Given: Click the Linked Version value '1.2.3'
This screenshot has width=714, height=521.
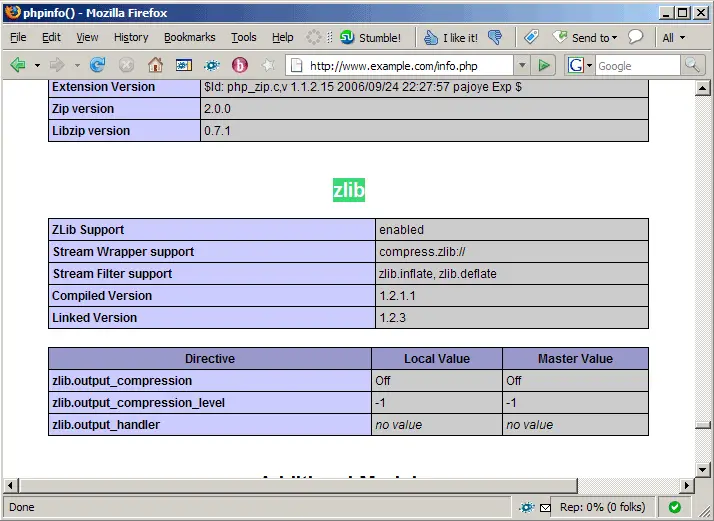Looking at the screenshot, I should pyautogui.click(x=393, y=317).
